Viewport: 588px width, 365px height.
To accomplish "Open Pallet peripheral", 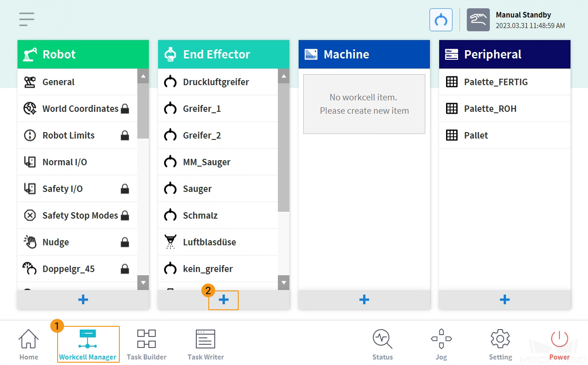I will click(505, 135).
